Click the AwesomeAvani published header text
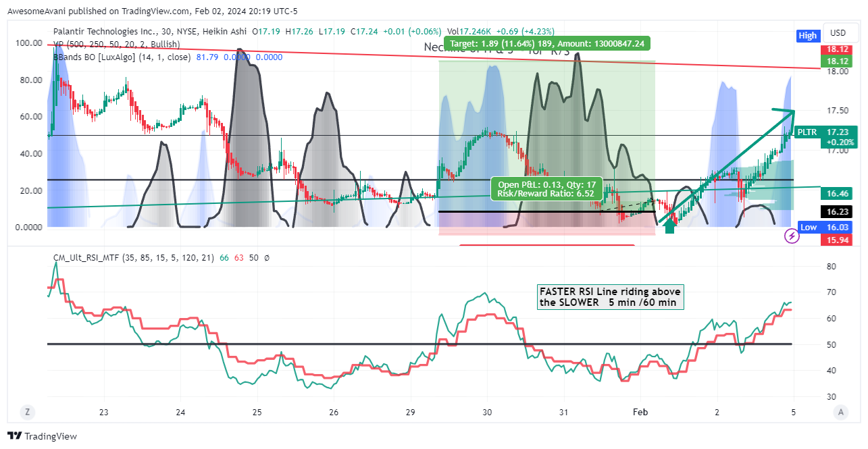 pyautogui.click(x=152, y=11)
